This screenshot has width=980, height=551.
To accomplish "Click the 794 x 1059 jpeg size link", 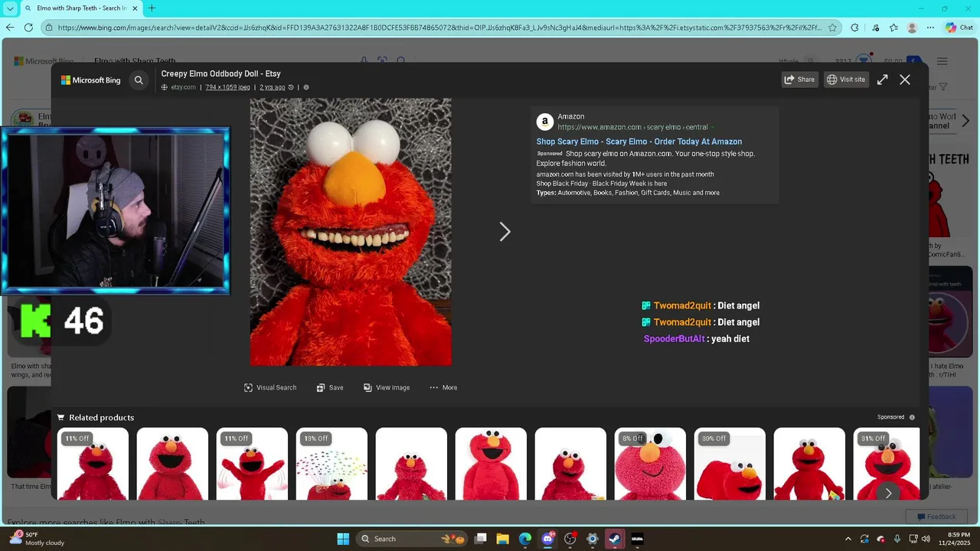I will click(227, 87).
